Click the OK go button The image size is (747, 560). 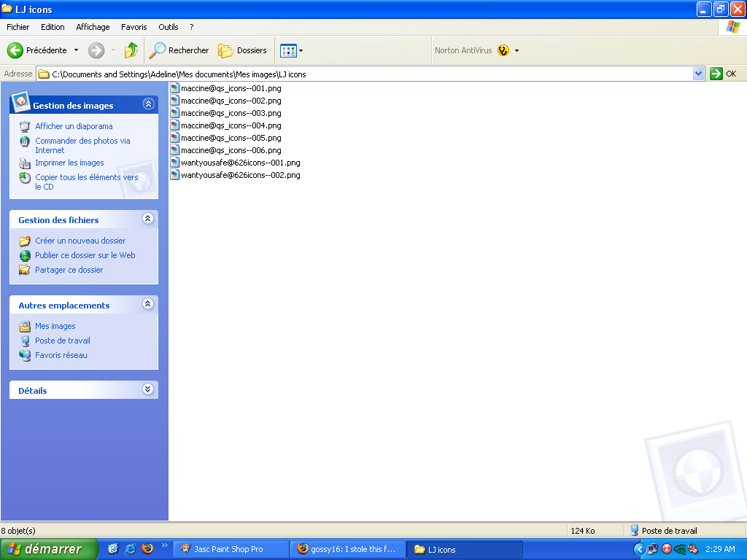(724, 74)
